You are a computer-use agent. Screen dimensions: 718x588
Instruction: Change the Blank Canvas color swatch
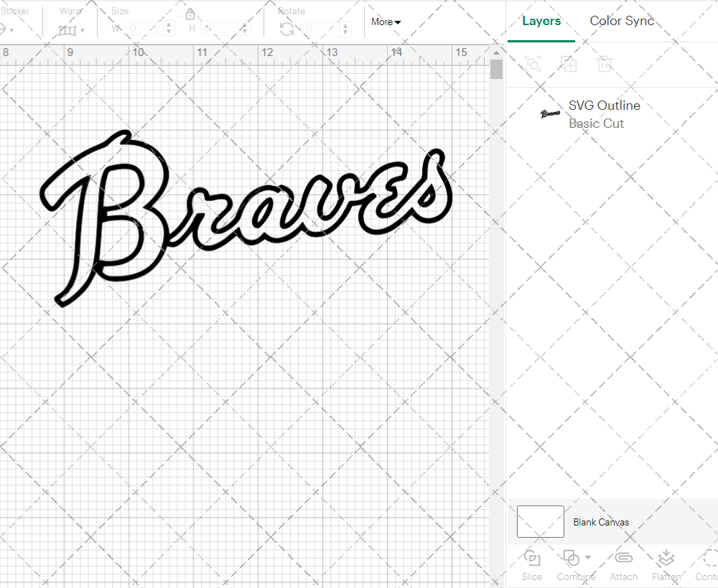[x=540, y=522]
